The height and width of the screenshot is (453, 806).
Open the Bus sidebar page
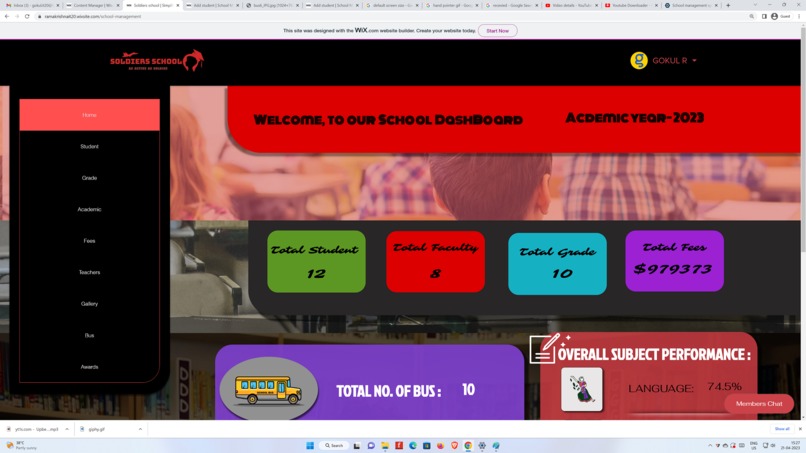tap(89, 335)
